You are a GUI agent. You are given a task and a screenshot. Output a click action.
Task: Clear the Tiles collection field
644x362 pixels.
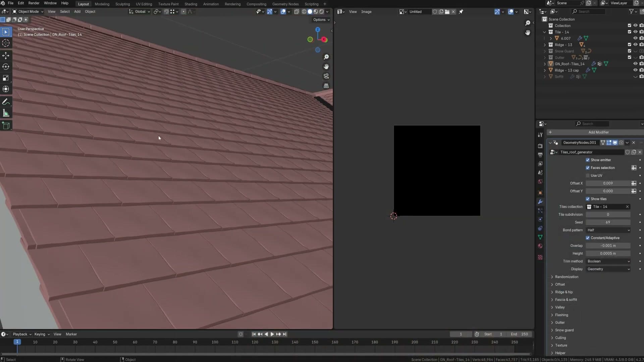pos(627,207)
